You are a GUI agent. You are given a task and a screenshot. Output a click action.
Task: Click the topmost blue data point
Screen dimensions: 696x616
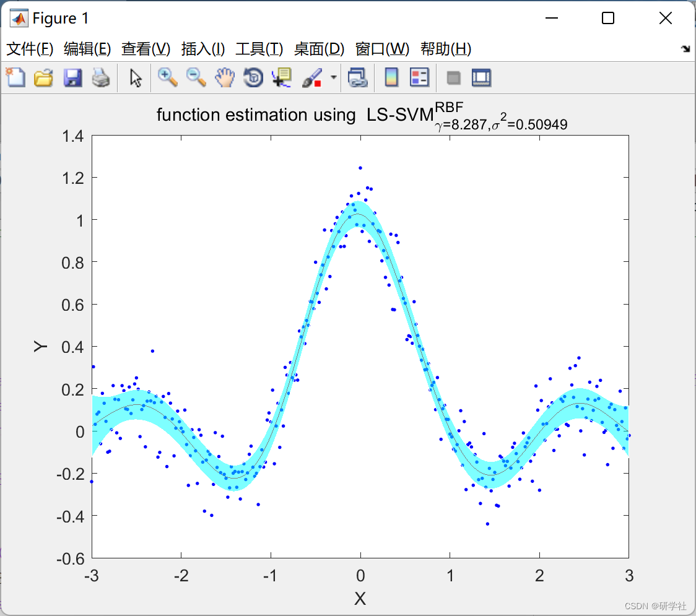pyautogui.click(x=360, y=168)
